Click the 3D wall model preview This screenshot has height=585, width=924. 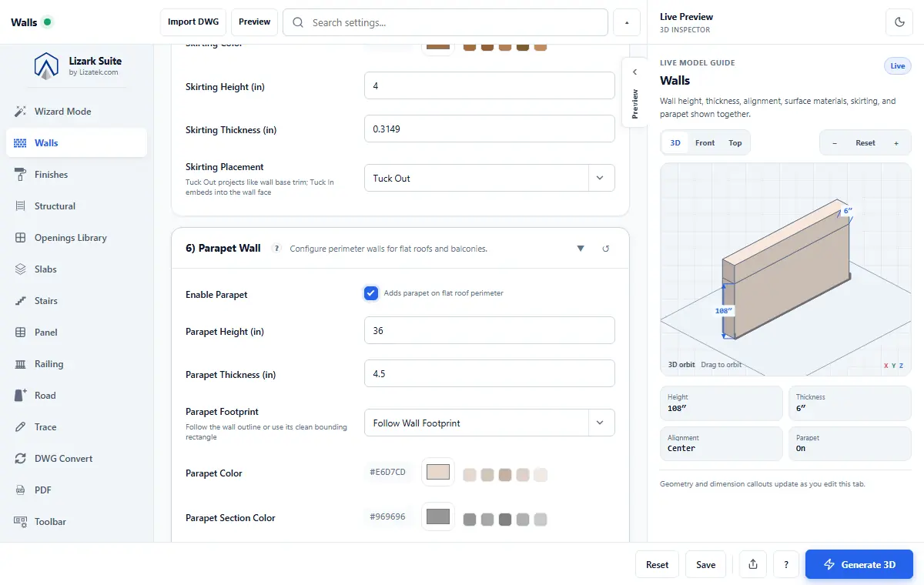coord(785,269)
